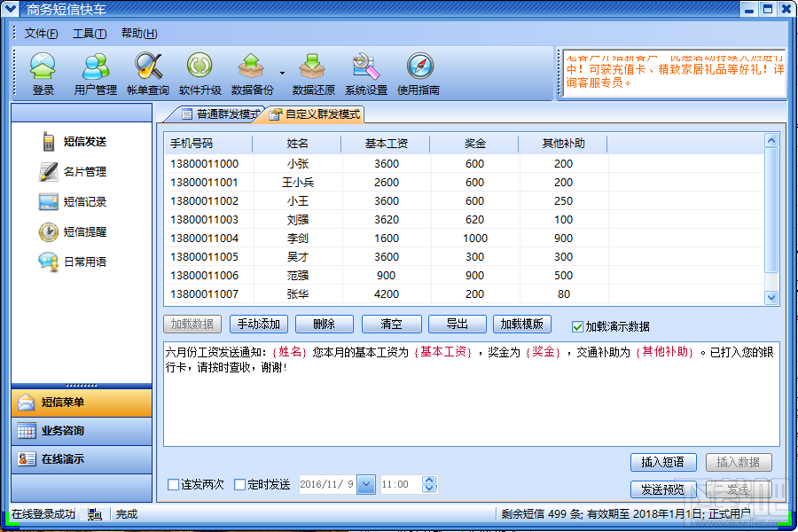Open 使用指南 user guide compass icon
This screenshot has height=532, width=798.
pyautogui.click(x=419, y=74)
